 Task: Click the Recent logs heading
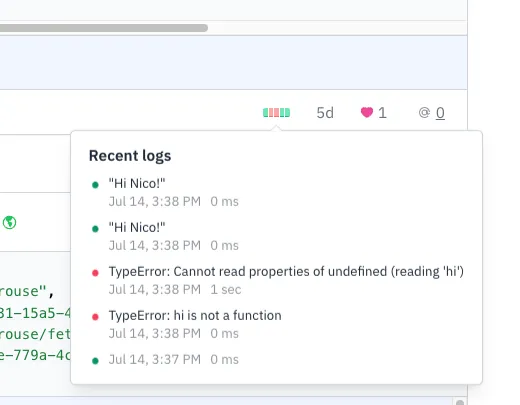pos(130,156)
